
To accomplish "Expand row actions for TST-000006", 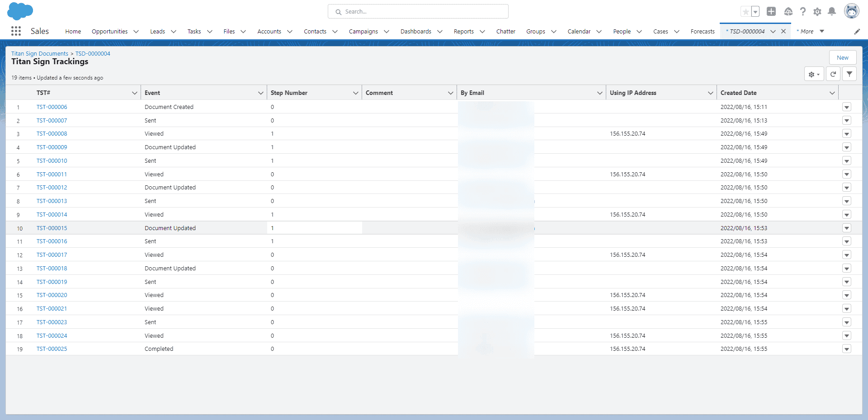I will coord(847,107).
